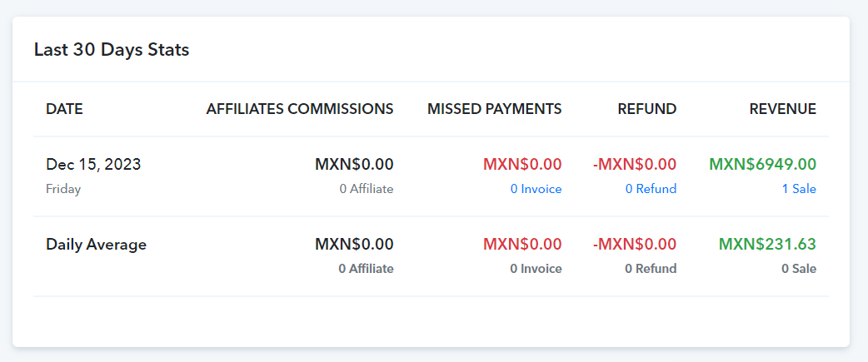Select the Dec 15, 2023 date cell
The width and height of the screenshot is (868, 362).
tap(93, 165)
